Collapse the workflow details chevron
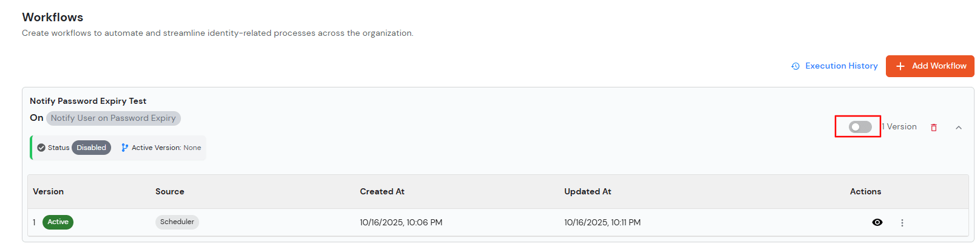980x249 pixels. point(959,128)
